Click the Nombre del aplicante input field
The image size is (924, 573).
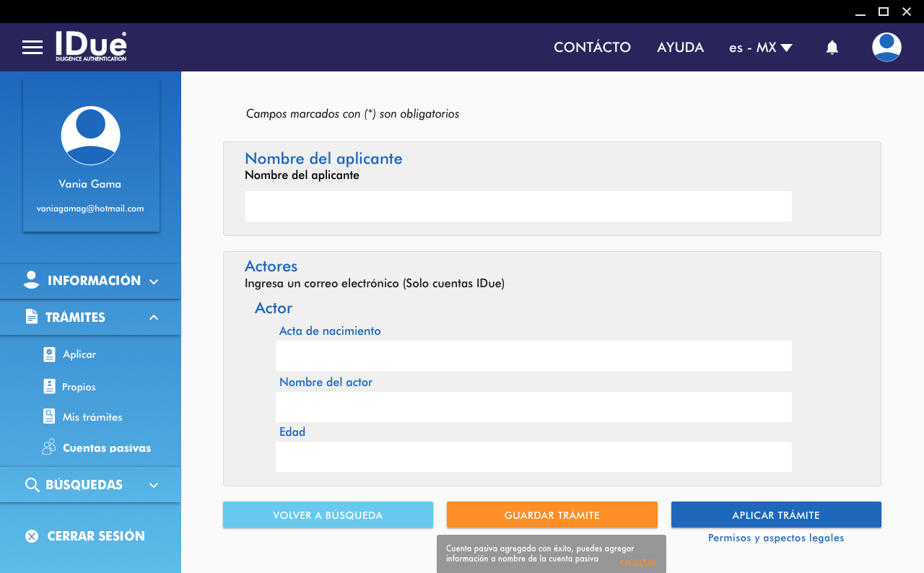pyautogui.click(x=518, y=206)
